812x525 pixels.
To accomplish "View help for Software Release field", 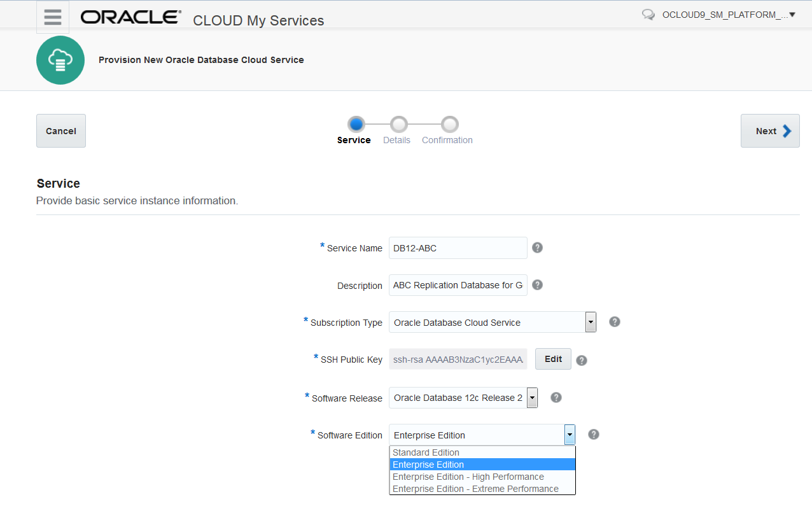I will click(x=556, y=397).
